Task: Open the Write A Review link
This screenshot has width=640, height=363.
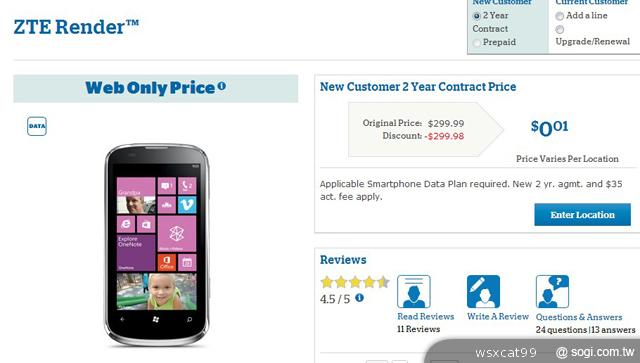Action: pyautogui.click(x=498, y=316)
